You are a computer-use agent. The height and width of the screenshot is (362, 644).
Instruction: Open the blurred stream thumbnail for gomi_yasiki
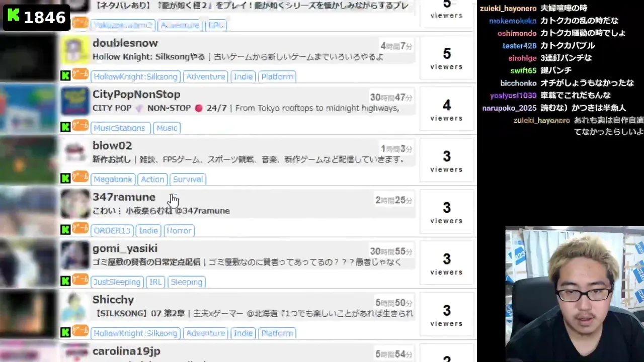point(28,262)
